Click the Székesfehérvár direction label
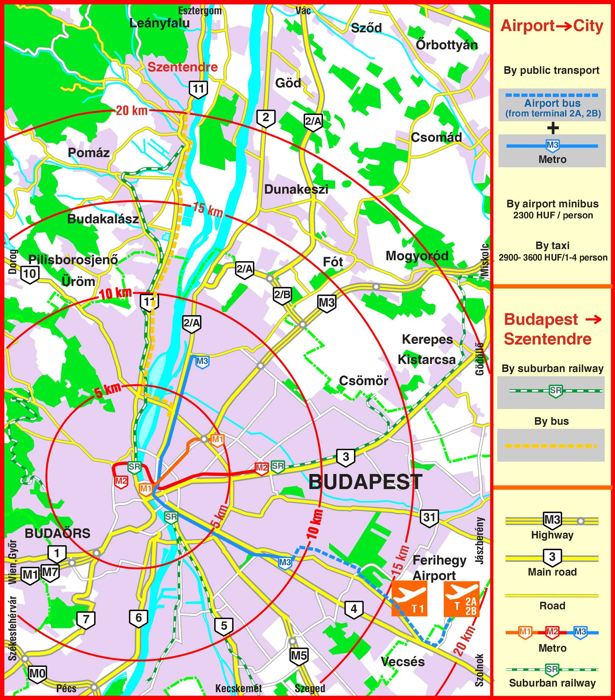 [13, 628]
